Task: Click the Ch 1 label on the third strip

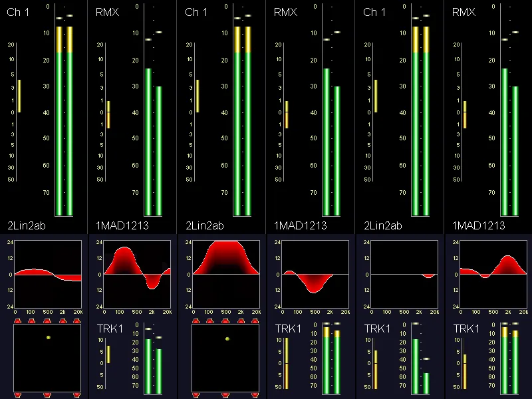Action: click(196, 12)
